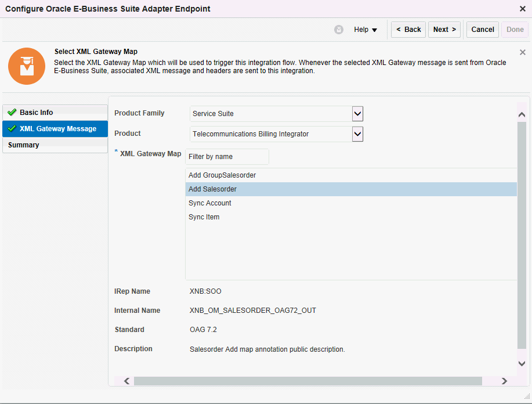This screenshot has height=404, width=532.
Task: Click the green checkmark beside Basic Info
Action: point(12,113)
